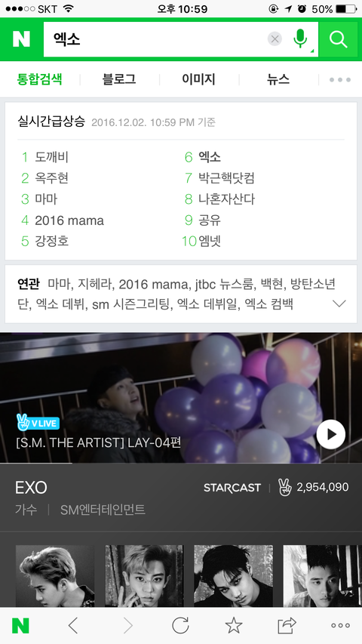Tap the search input containing 엑소
Viewport: 362px width, 644px height.
[156, 39]
